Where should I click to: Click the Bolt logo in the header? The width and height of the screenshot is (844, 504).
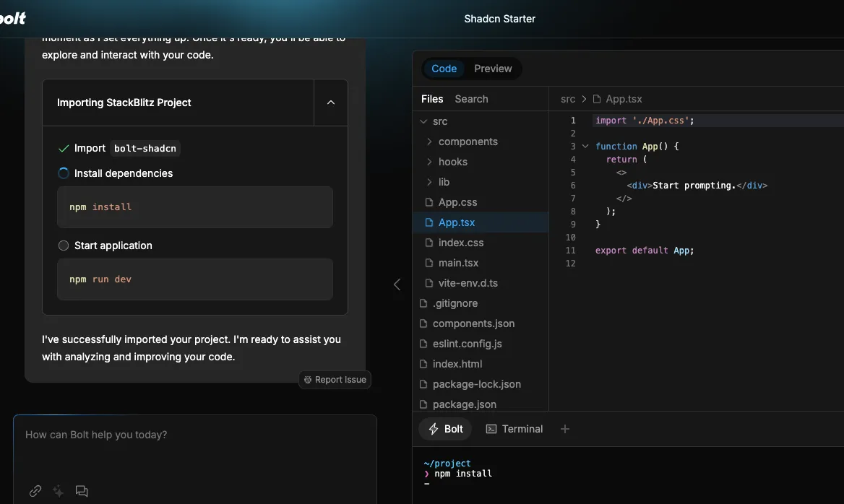tap(13, 18)
